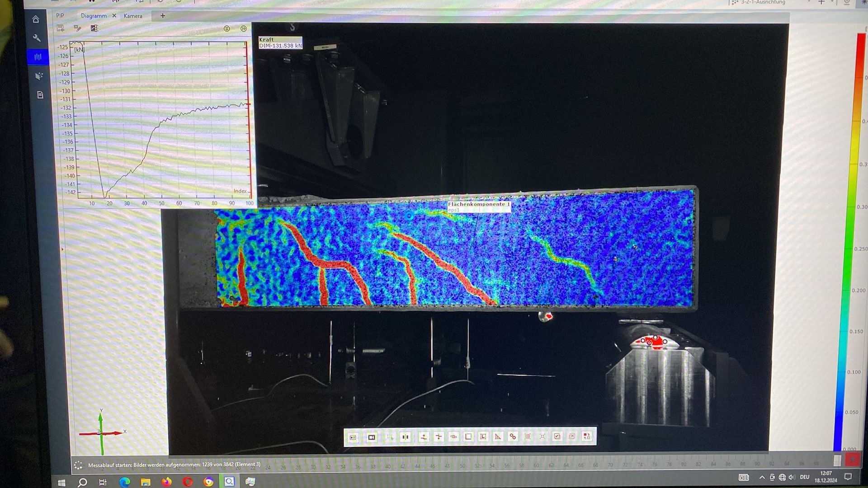Click the red stop recording button
Screen dimensions: 868x488
pyautogui.click(x=852, y=460)
